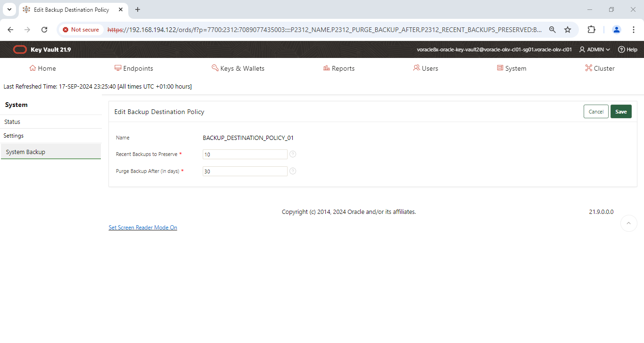Open Chrome three-dot menu
Image resolution: width=644 pixels, height=343 pixels.
click(x=633, y=30)
